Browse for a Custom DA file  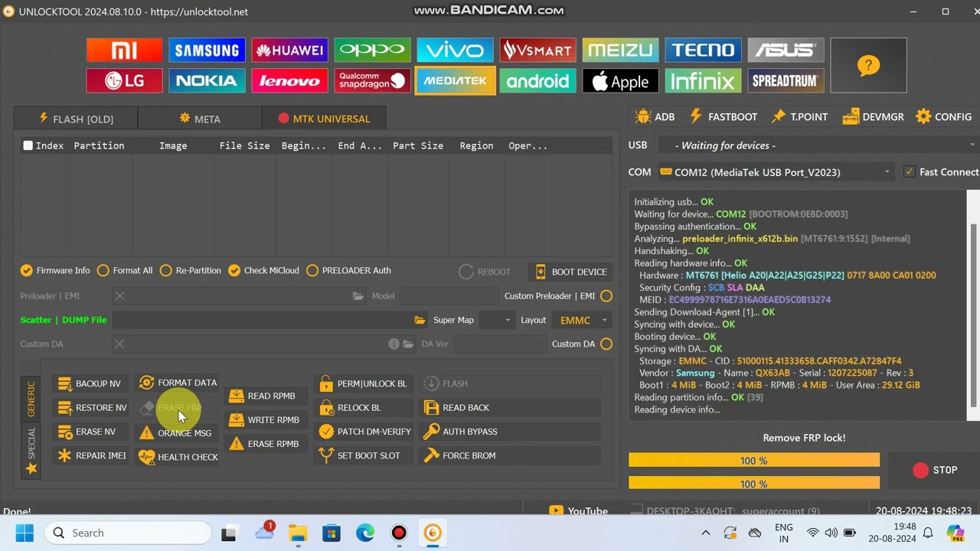point(408,344)
